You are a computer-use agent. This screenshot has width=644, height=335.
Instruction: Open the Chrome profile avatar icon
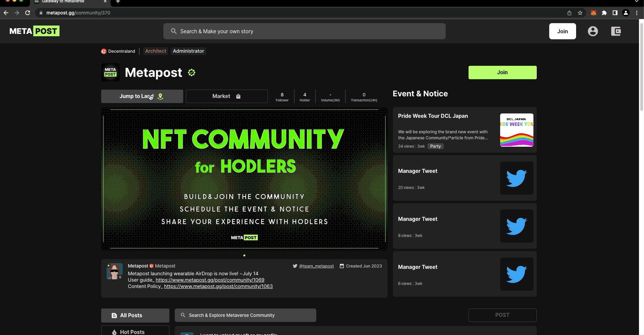(626, 13)
